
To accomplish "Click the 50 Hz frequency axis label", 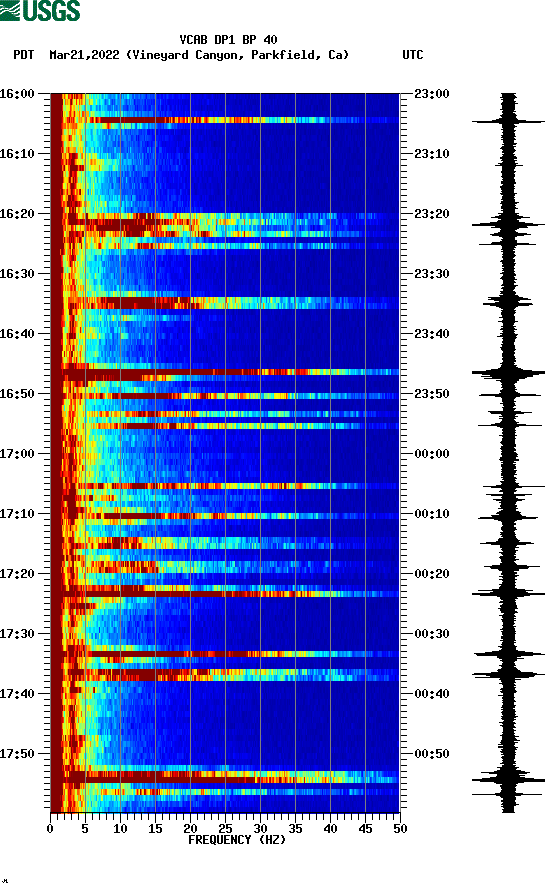I will (x=400, y=829).
